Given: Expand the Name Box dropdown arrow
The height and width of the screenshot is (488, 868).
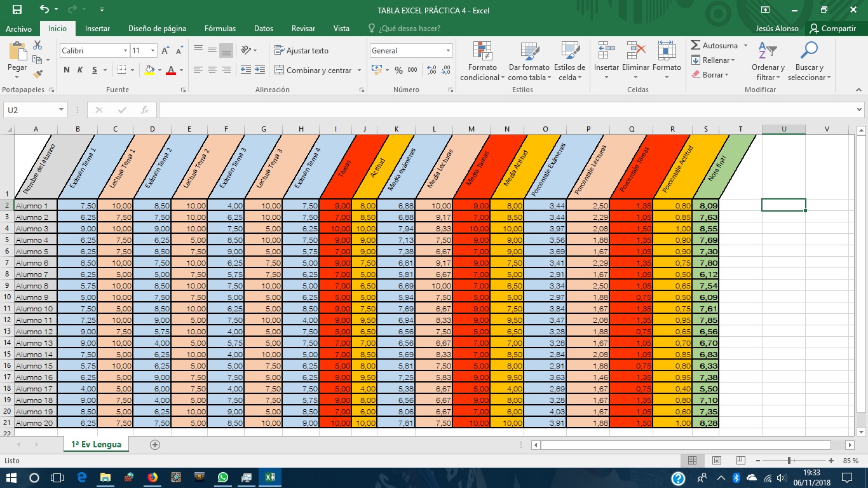Looking at the screenshot, I should click(62, 110).
